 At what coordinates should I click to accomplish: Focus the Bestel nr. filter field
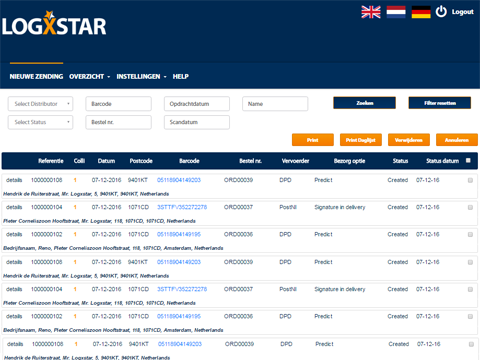(118, 122)
